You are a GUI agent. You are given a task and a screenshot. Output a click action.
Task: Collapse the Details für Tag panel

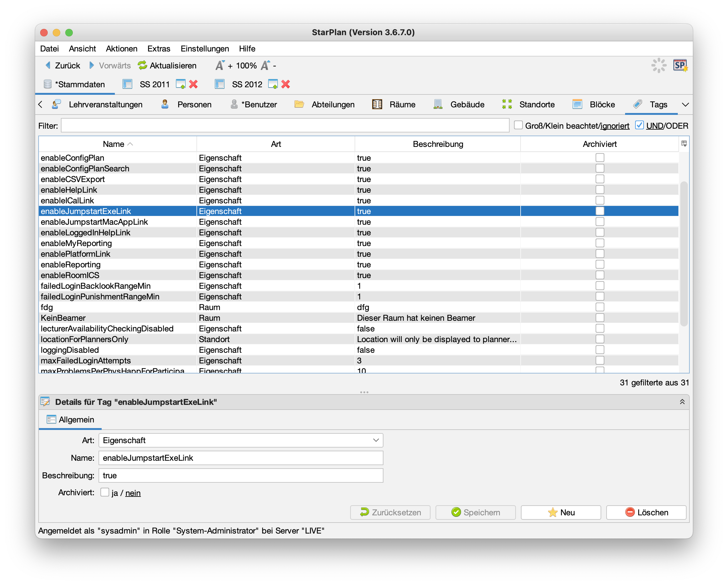(x=682, y=402)
